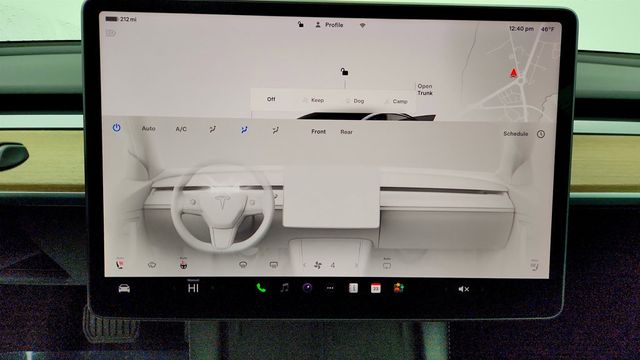Screen dimensions: 640x360
Task: Select the third airflow vent direction icon
Action: click(276, 131)
